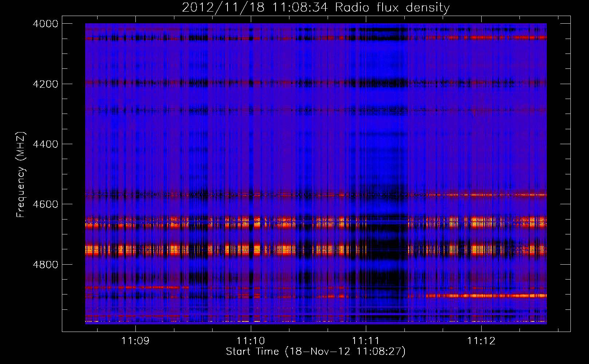This screenshot has width=589, height=364.
Task: Click the 11:09 time tick label
Action: (135, 341)
